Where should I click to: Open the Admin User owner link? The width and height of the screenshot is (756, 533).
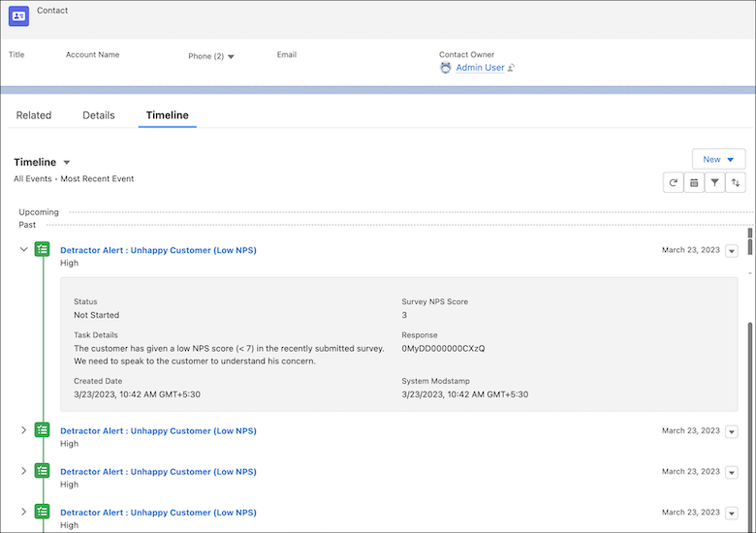pyautogui.click(x=482, y=68)
